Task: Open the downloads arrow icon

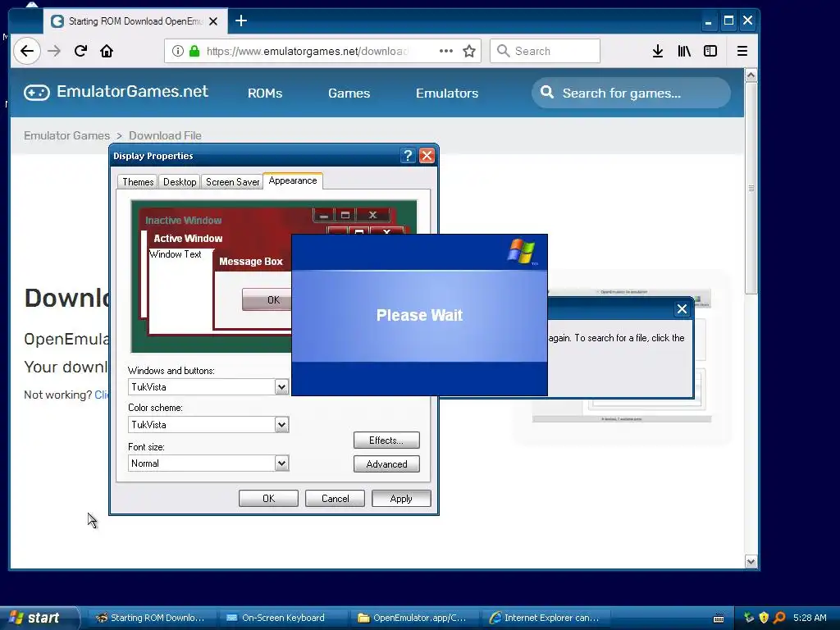Action: (658, 51)
